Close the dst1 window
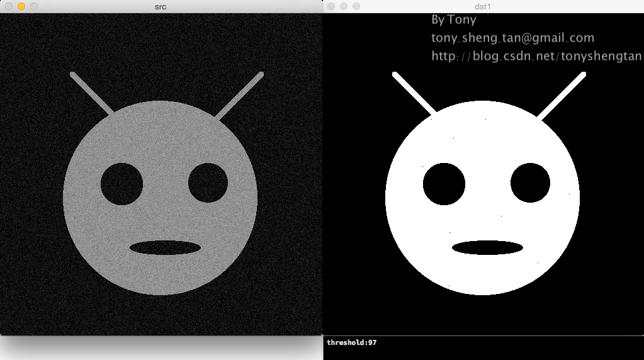644x360 pixels. 331,6
